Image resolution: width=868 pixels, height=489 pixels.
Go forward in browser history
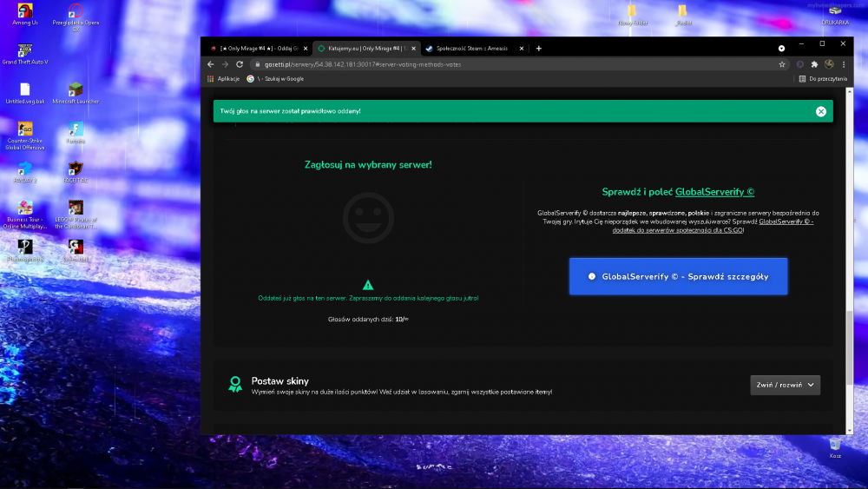point(226,64)
